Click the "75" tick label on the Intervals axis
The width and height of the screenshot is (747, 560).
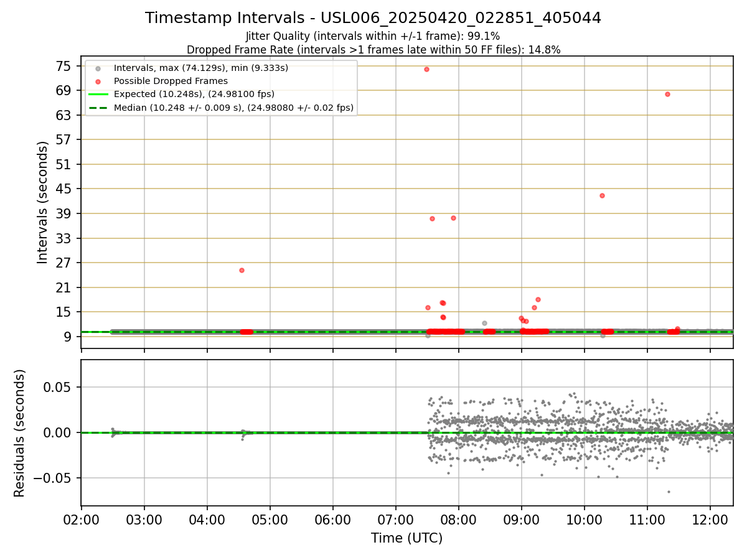coord(64,66)
